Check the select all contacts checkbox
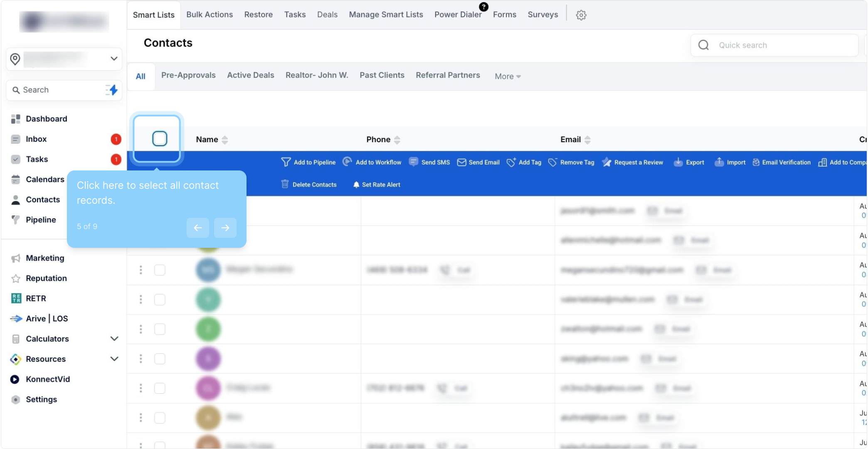This screenshot has width=868, height=449. pos(160,138)
